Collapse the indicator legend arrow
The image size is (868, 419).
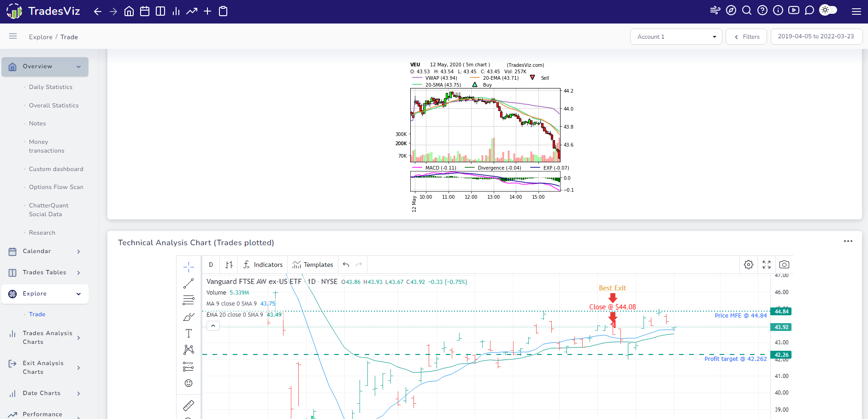(213, 326)
